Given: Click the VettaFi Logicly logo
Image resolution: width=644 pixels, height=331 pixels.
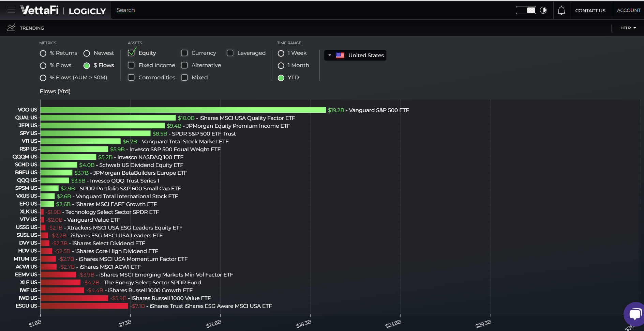Looking at the screenshot, I should pos(63,10).
